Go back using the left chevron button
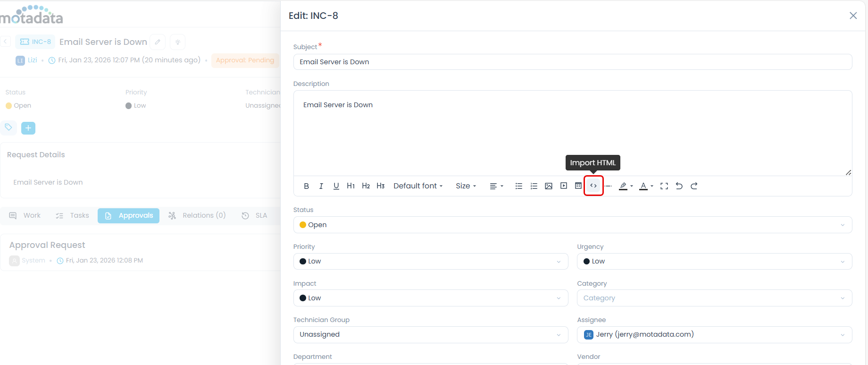Screen dimensions: 868x365 5,42
